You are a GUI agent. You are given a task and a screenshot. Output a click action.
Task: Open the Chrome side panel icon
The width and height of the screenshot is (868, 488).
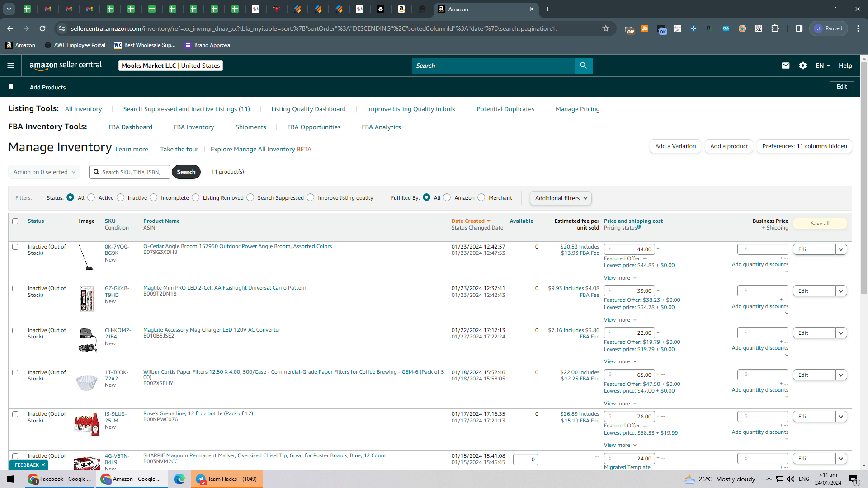coord(799,28)
